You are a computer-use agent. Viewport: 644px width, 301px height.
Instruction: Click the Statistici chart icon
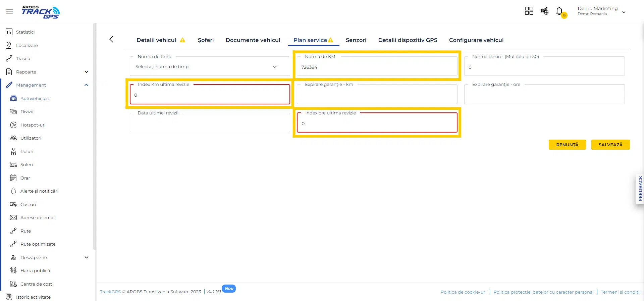[9, 32]
